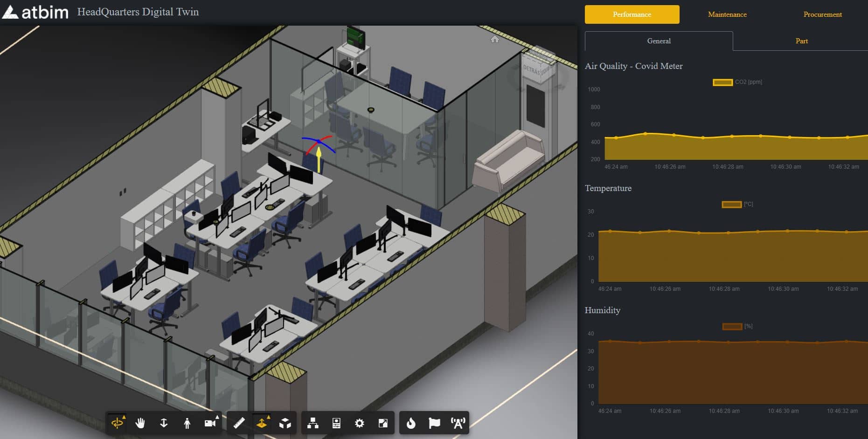Toggle the sensor antenna overlay
The width and height of the screenshot is (868, 439).
(x=458, y=423)
